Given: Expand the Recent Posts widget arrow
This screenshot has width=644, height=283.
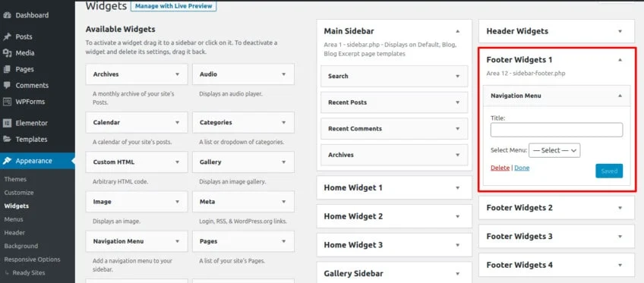Looking at the screenshot, I should pos(457,102).
